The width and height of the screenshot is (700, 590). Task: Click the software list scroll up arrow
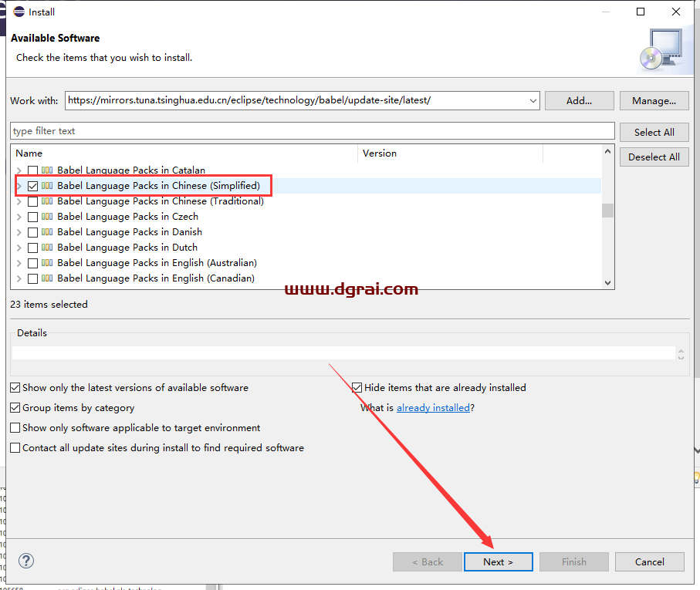(x=607, y=152)
